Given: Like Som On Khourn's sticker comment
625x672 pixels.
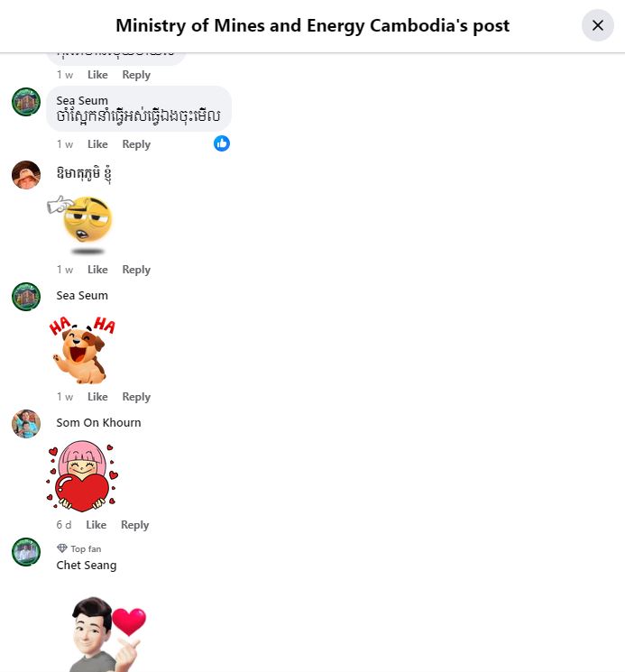Looking at the screenshot, I should (96, 525).
